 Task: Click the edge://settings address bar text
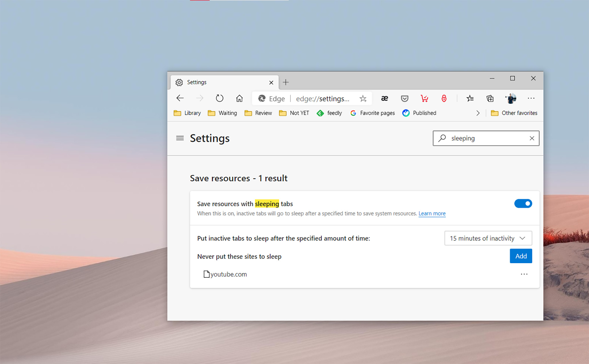(323, 99)
